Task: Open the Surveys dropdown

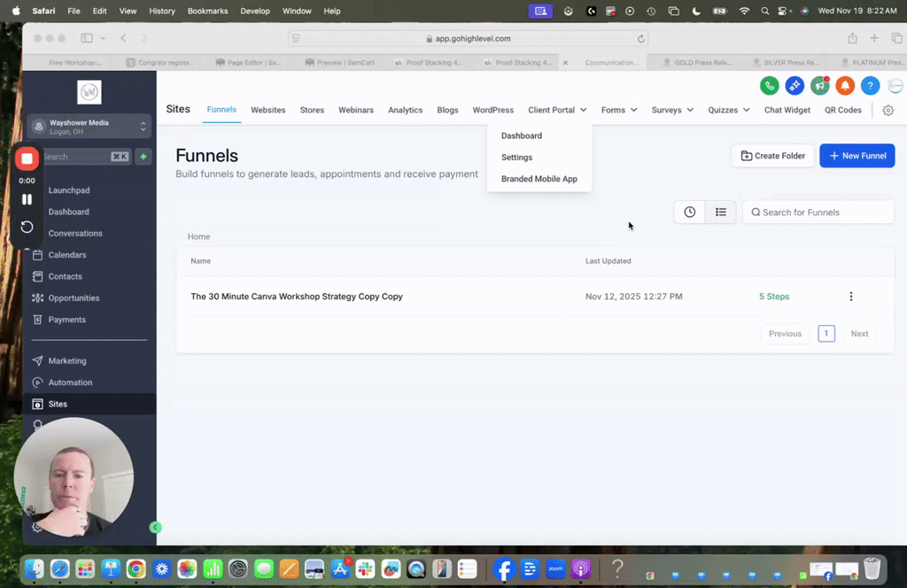Action: coord(671,110)
